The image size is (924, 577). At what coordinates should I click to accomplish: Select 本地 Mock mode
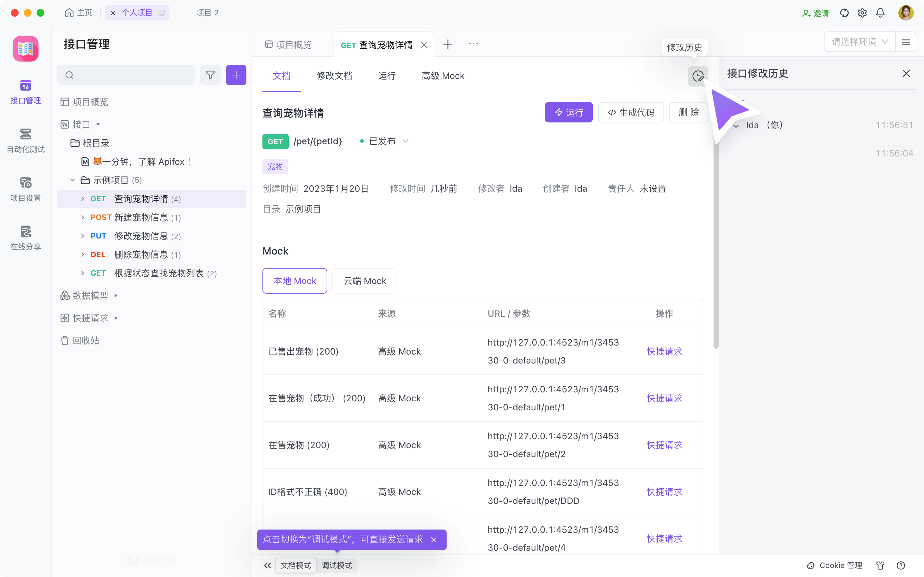tap(295, 280)
